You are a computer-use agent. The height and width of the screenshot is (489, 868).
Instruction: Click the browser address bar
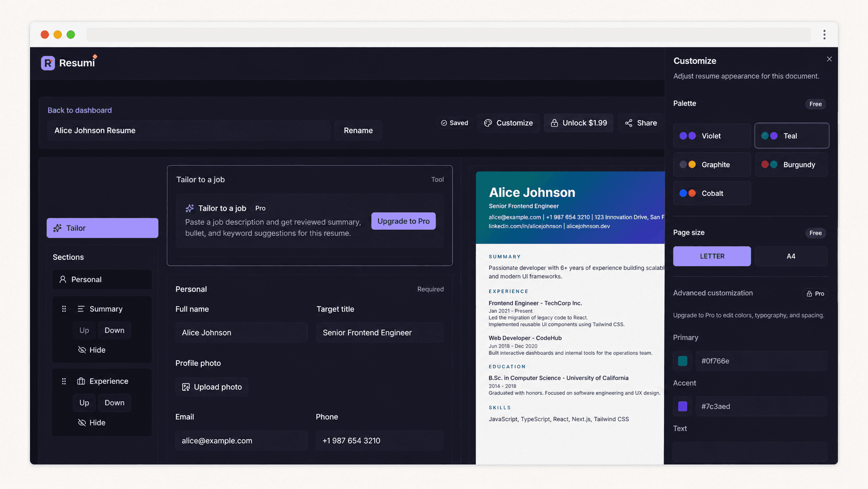(x=449, y=34)
